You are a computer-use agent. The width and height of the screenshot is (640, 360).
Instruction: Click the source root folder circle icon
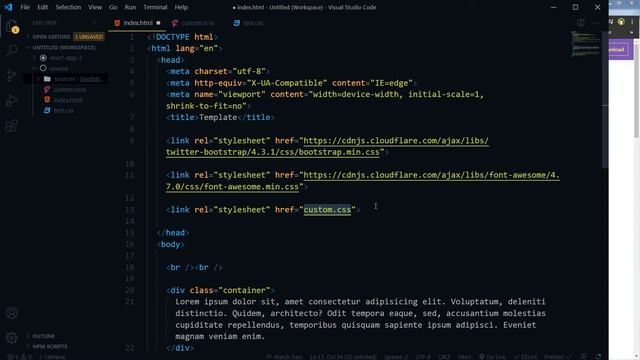pos(43,68)
